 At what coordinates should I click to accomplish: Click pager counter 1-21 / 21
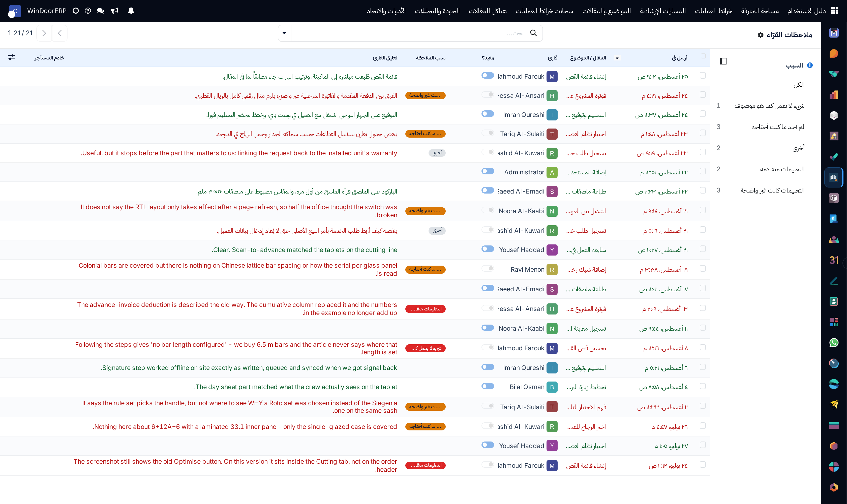pos(20,33)
